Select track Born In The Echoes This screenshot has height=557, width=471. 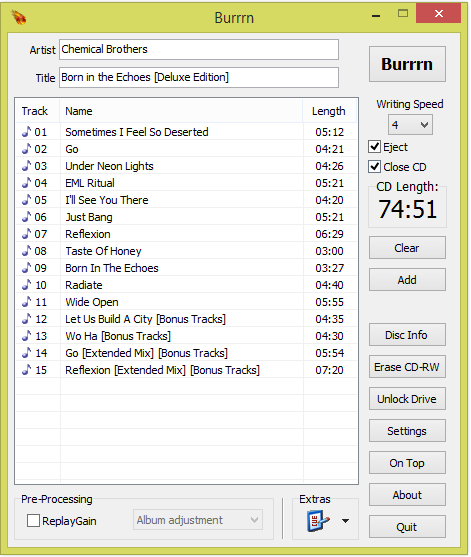tap(186, 268)
